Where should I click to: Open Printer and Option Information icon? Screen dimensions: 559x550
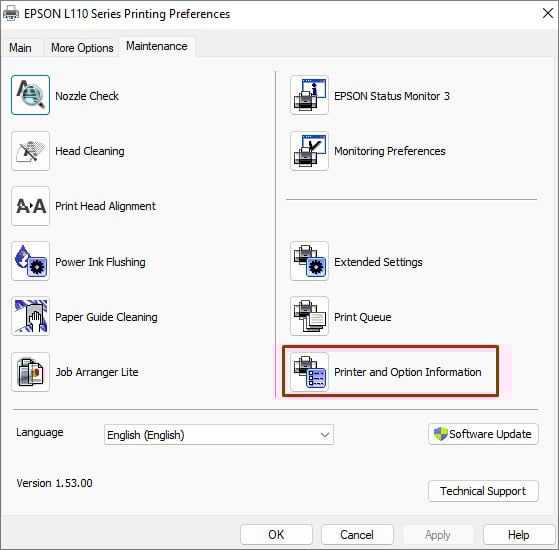click(309, 372)
